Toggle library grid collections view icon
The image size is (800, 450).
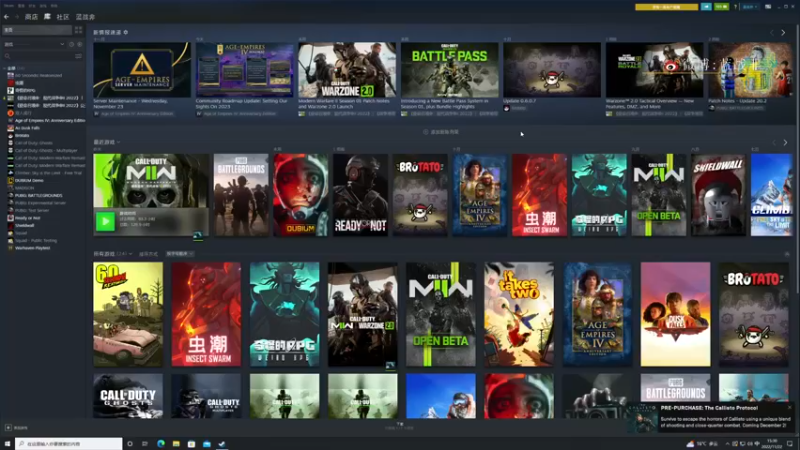(x=78, y=30)
